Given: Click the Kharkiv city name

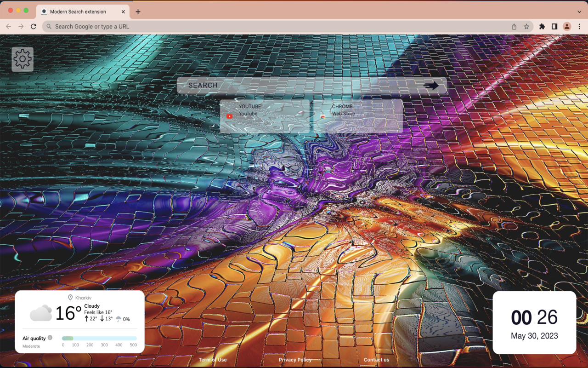Looking at the screenshot, I should point(83,298).
